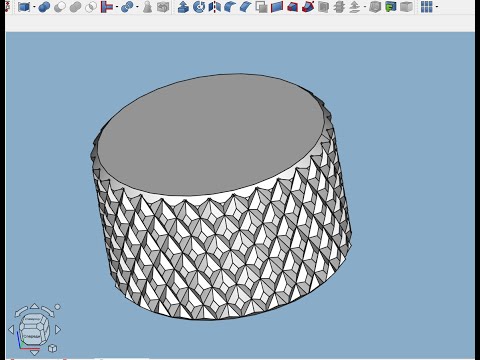480x360 pixels.
Task: Click the 3D Offset tool
Action: tap(355, 7)
